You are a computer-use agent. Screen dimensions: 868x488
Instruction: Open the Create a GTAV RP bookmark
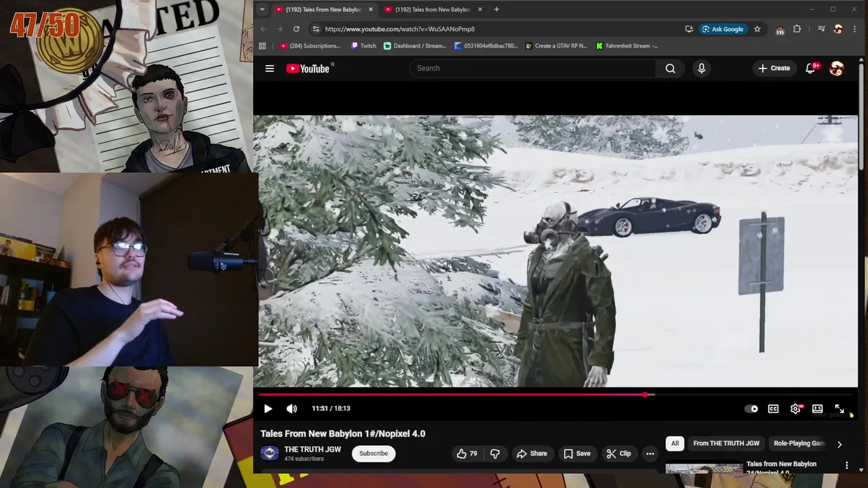[x=557, y=46]
